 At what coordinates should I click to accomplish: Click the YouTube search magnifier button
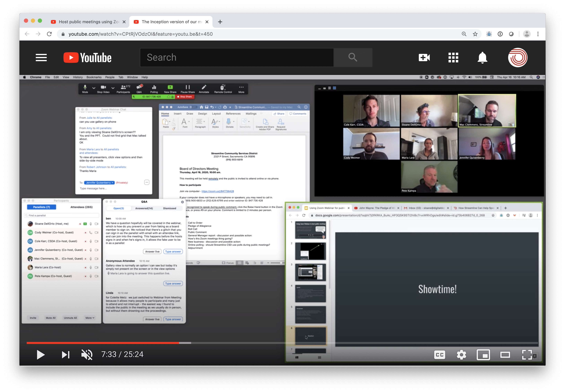(353, 58)
